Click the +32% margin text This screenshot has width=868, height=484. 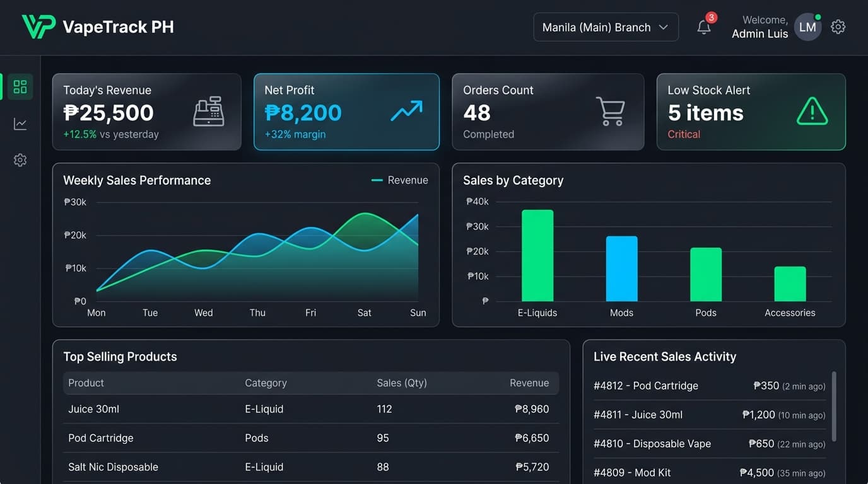click(295, 134)
